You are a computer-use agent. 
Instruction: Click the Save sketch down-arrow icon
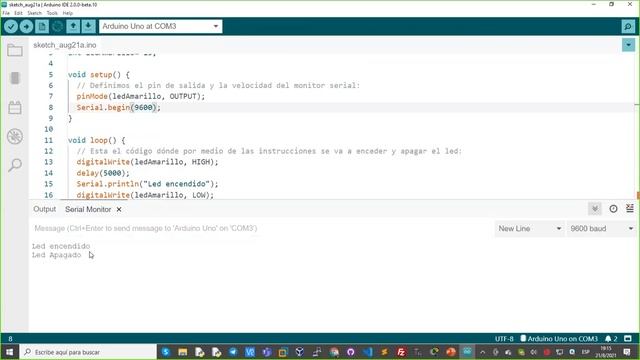(x=88, y=27)
